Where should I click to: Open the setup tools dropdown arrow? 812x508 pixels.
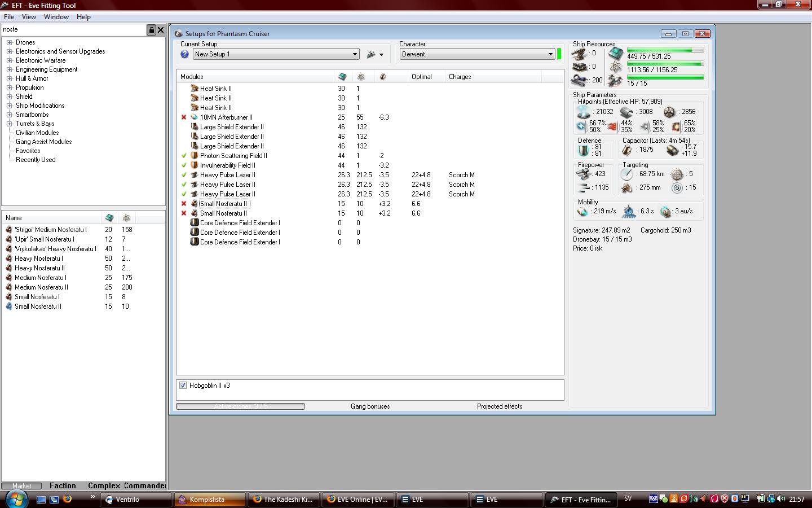(x=381, y=55)
